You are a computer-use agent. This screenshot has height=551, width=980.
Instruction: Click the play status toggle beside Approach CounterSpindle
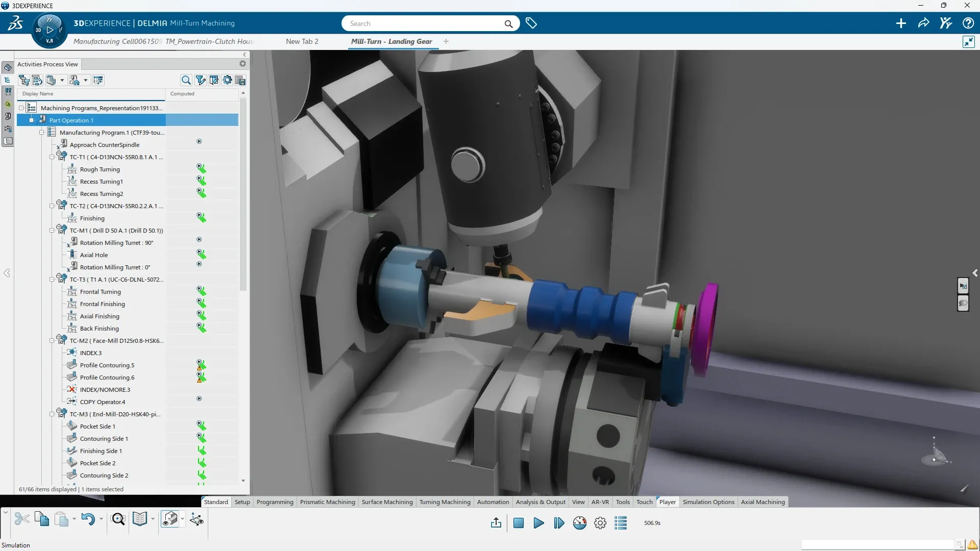pos(199,141)
